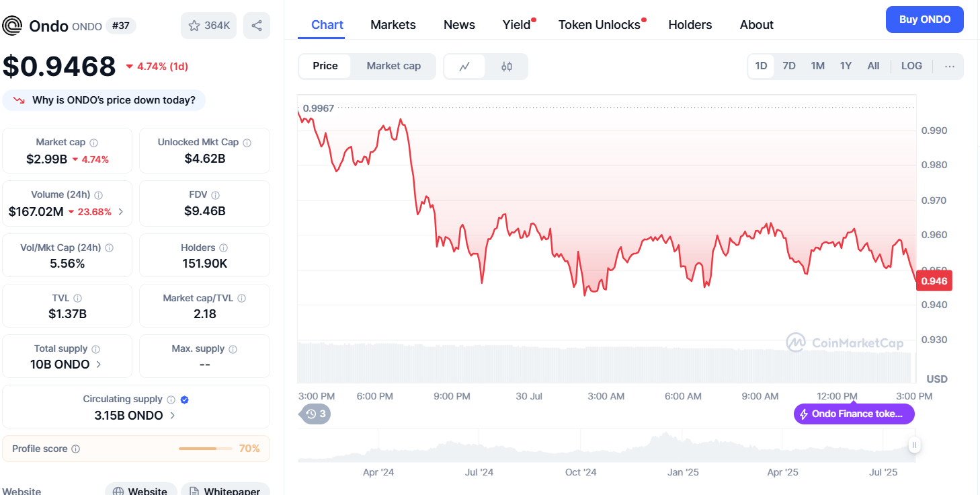Open the Holders tab
The width and height of the screenshot is (980, 495).
click(x=690, y=25)
